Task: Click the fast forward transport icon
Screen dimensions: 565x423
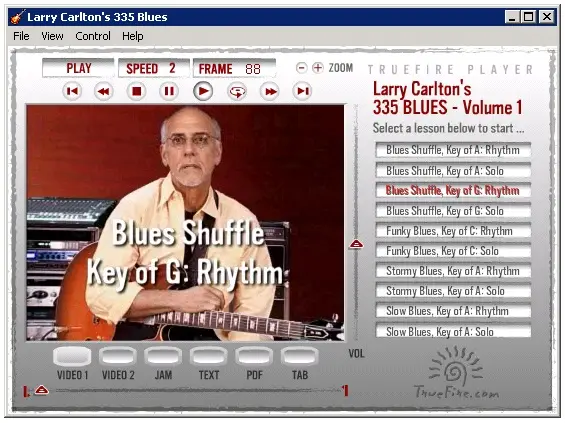Action: tap(270, 92)
